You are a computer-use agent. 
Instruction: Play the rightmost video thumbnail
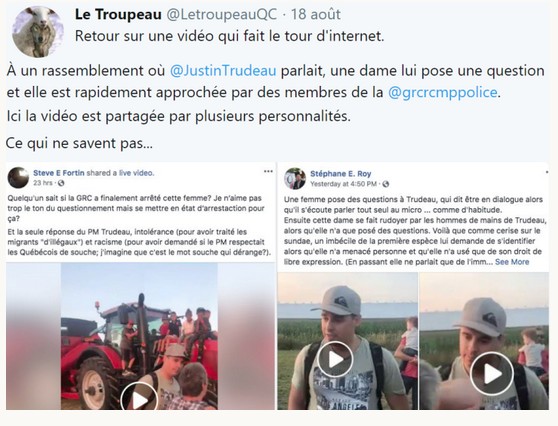(x=491, y=373)
